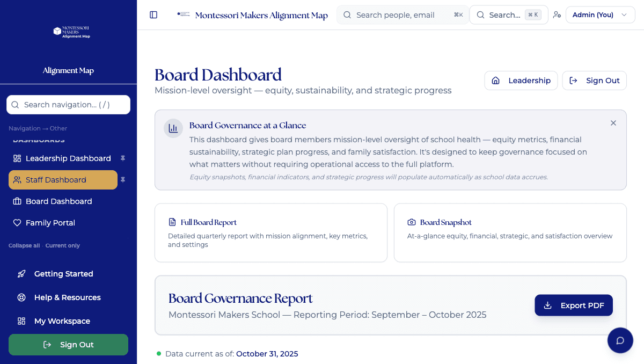Click the camera icon on Board Snapshot card
644x364 pixels.
point(412,222)
